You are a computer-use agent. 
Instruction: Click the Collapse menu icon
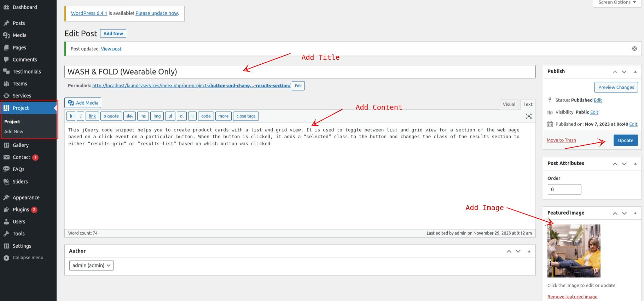6,258
